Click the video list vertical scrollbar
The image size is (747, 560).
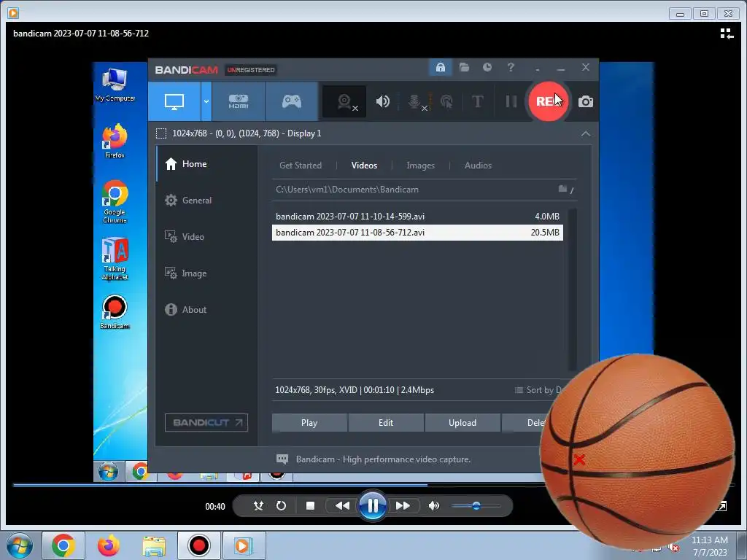(x=573, y=289)
